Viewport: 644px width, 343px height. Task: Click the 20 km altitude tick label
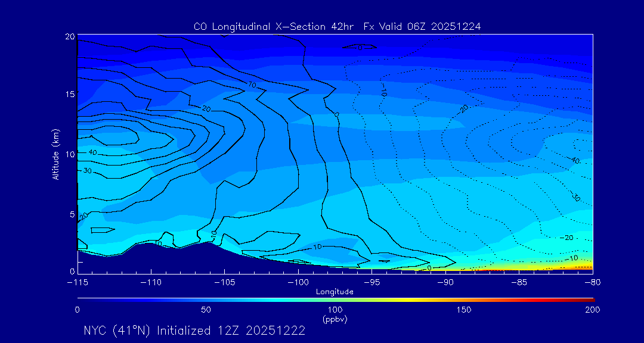click(69, 36)
